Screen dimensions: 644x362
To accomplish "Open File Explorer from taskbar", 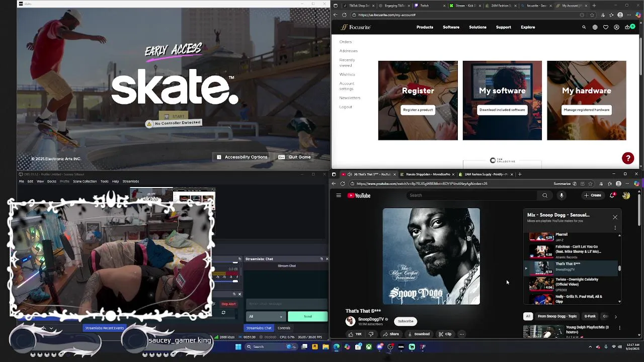I will pos(326,346).
